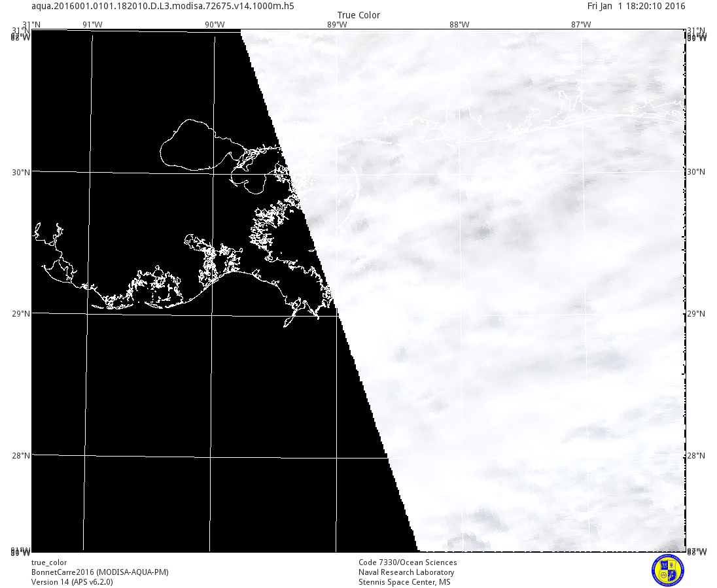Click the 87°W longitude label
Viewport: 717px width, 588px height.
581,25
